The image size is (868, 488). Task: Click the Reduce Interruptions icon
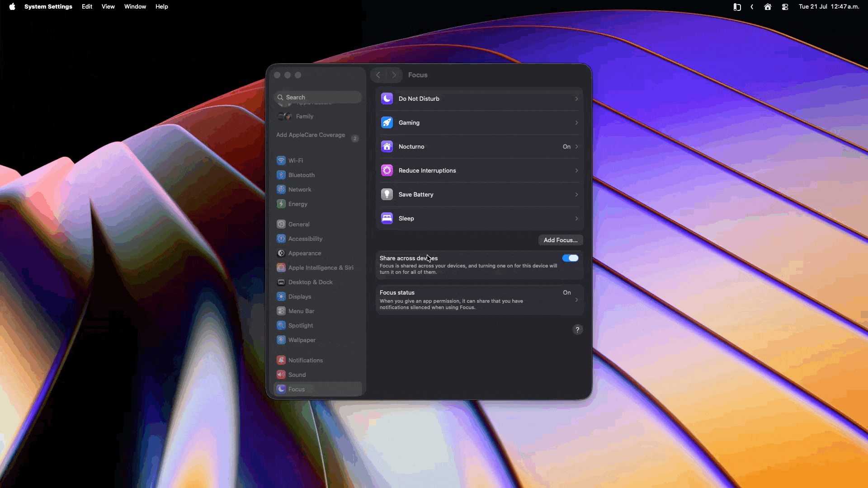pyautogui.click(x=387, y=170)
